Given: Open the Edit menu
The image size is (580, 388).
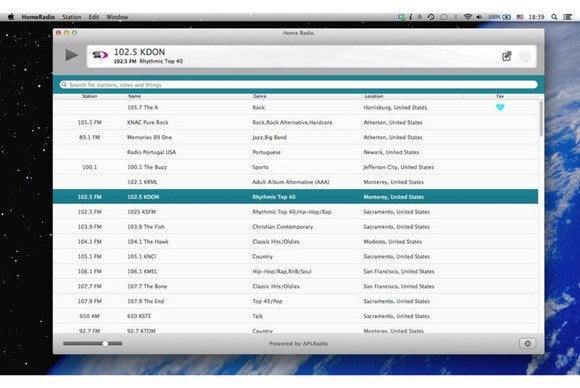Looking at the screenshot, I should [94, 17].
